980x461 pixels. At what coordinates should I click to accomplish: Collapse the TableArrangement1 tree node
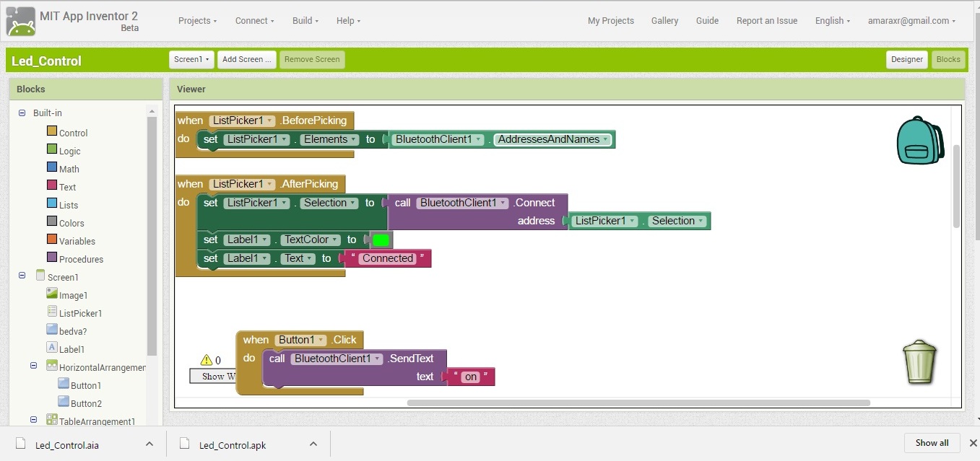(x=33, y=420)
